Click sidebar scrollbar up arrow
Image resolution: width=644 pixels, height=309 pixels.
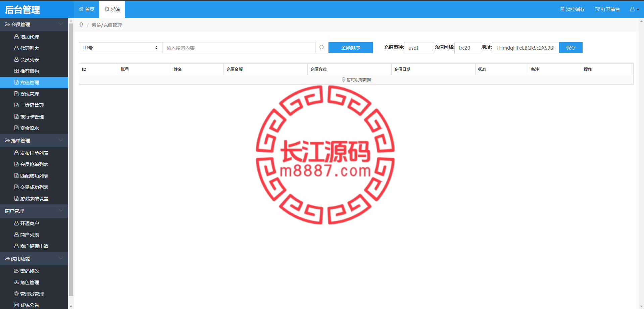click(x=70, y=21)
